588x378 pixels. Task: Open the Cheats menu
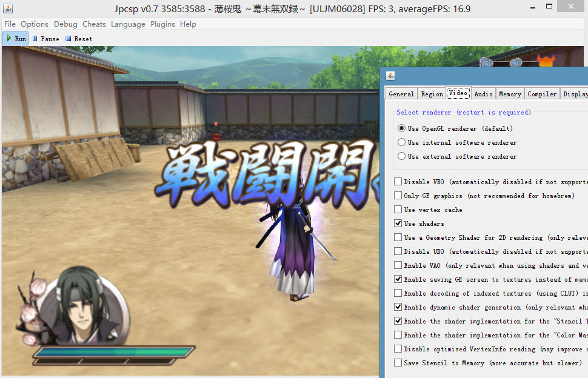[94, 24]
